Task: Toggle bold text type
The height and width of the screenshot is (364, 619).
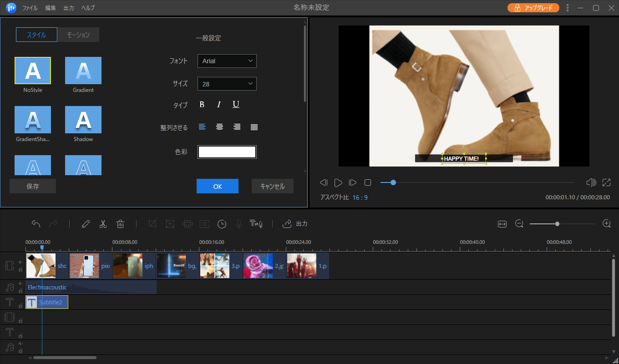Action: tap(202, 105)
